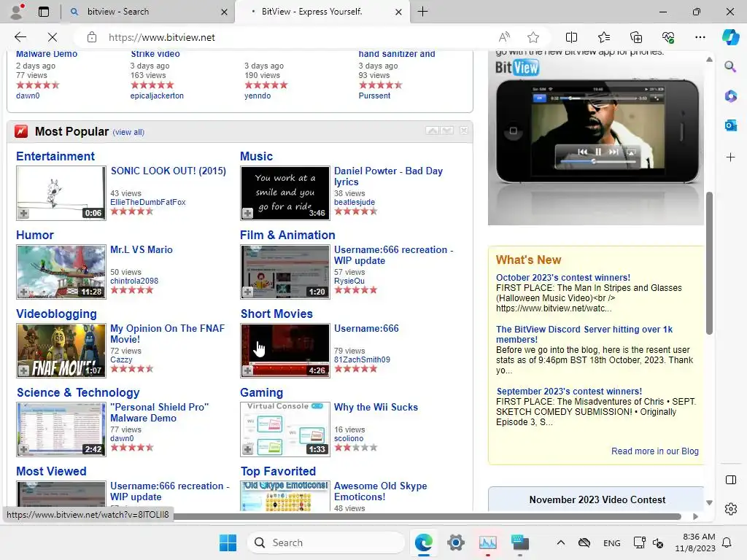Open Music category heading
Screen dimensions: 747x560
256,156
